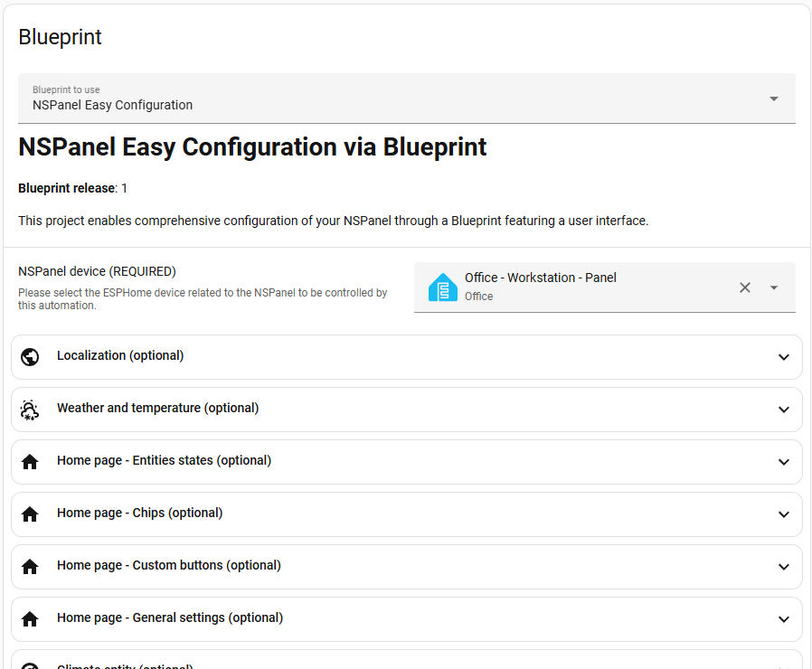Click the partially visible Climate entity section

407,660
